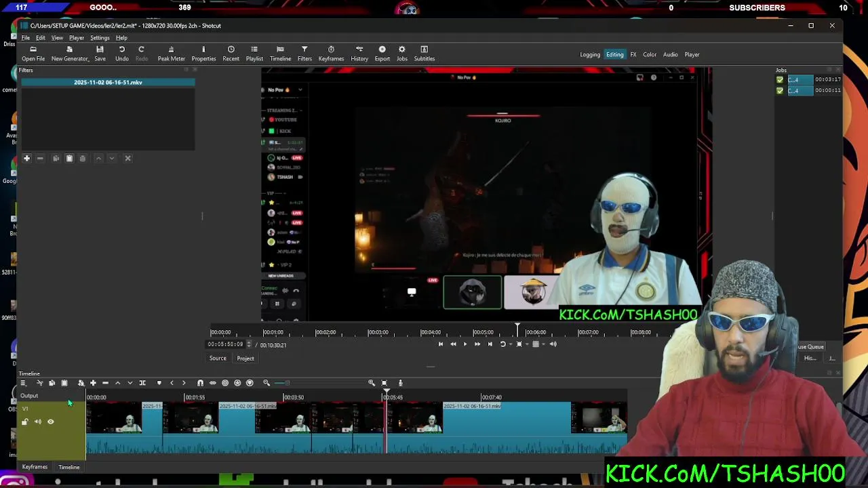Save the project with Save icon
868x488 pixels.
pos(100,54)
